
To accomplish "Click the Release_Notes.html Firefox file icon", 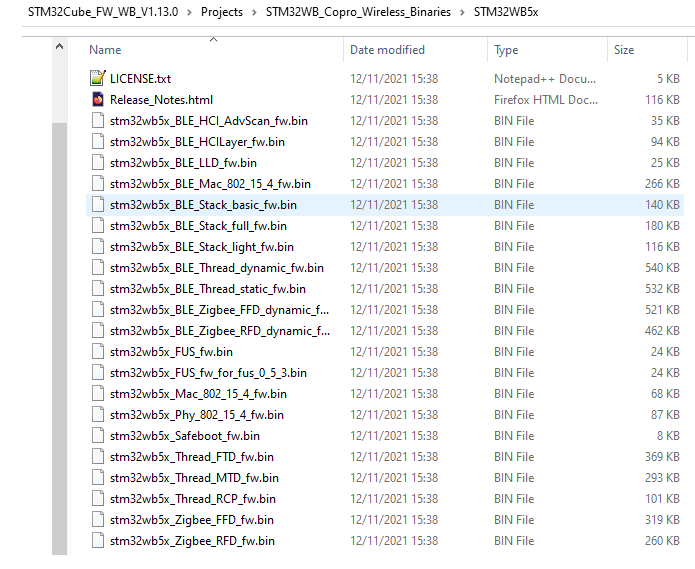I will 98,99.
